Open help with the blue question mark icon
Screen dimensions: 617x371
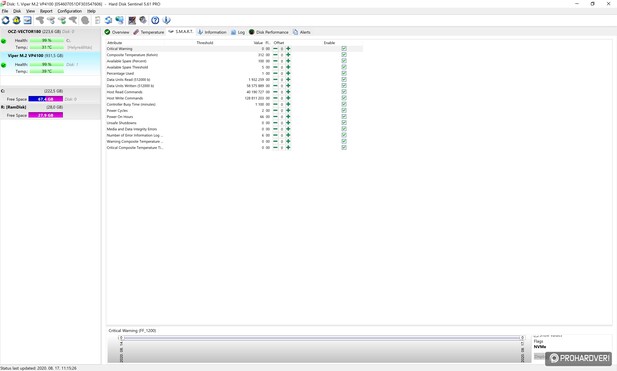155,20
